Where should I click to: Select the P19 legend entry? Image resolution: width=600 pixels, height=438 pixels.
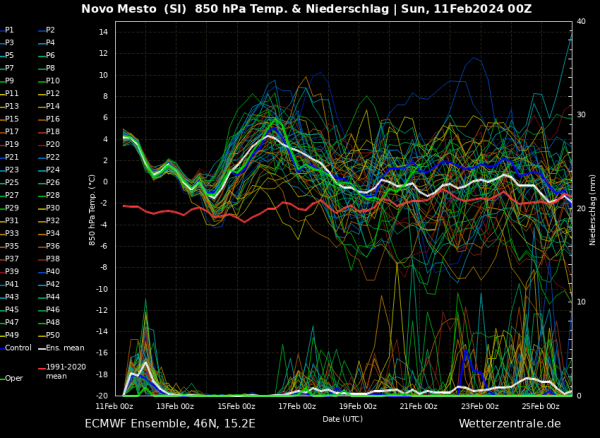pyautogui.click(x=9, y=144)
